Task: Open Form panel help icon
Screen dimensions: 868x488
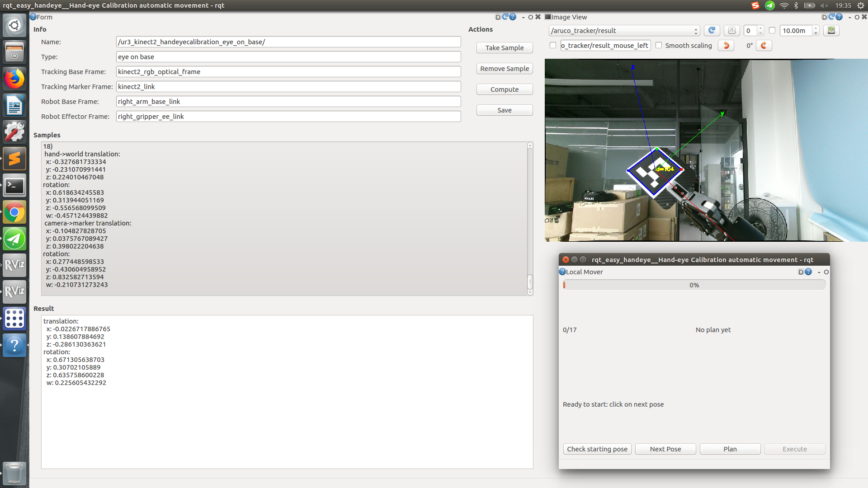Action: [x=513, y=17]
